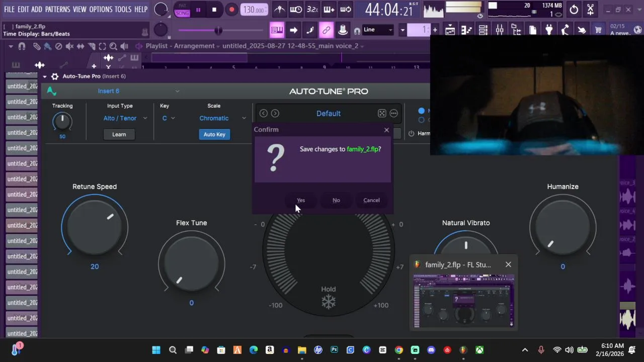Open the Insert 6 track dropdown
This screenshot has height=362, width=644.
[138, 91]
